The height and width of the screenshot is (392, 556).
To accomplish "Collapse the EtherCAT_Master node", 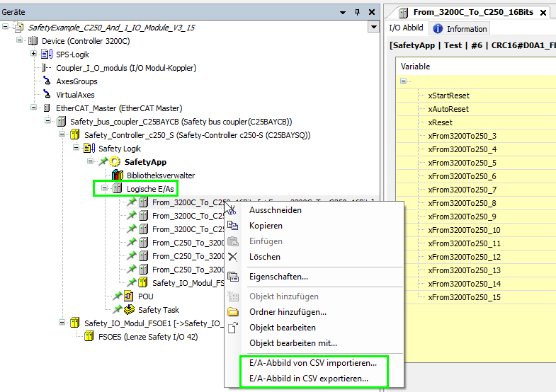I will click(x=34, y=108).
